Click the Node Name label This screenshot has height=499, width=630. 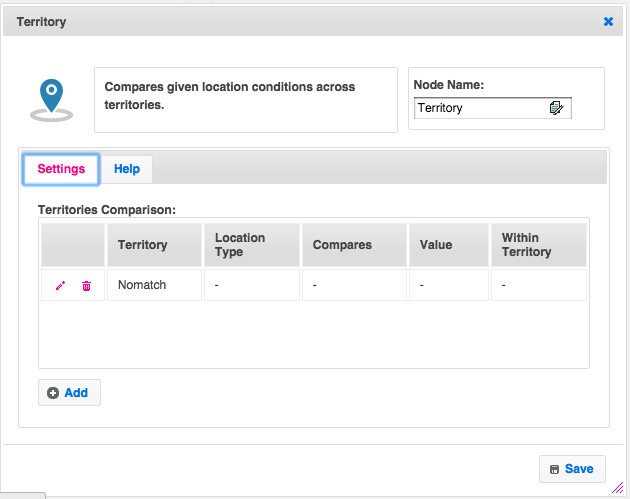(x=449, y=85)
